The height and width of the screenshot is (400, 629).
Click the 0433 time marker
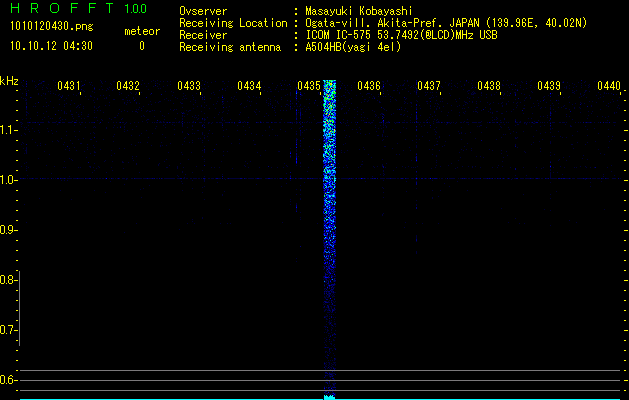[x=189, y=85]
